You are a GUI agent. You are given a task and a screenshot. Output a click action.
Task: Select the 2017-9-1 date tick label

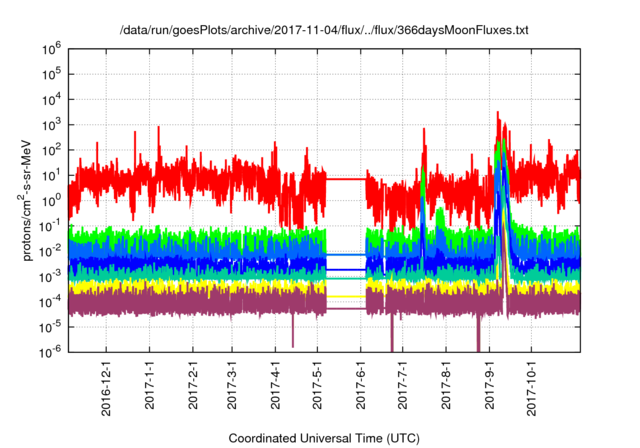489,386
